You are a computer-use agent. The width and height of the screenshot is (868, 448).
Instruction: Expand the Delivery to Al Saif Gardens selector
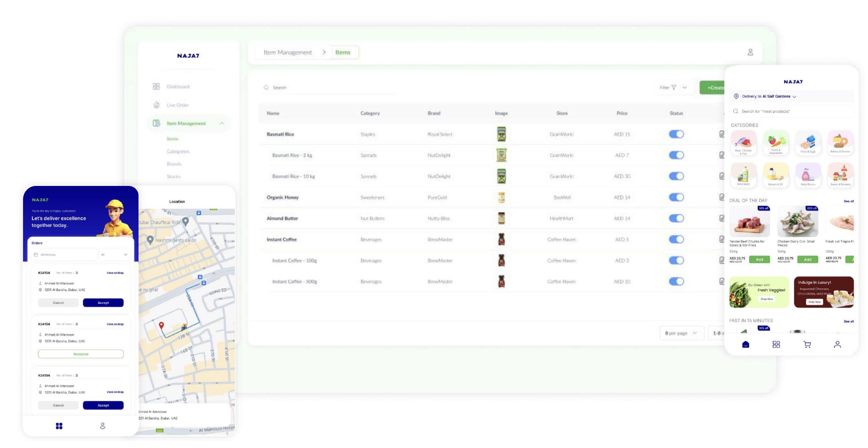765,96
